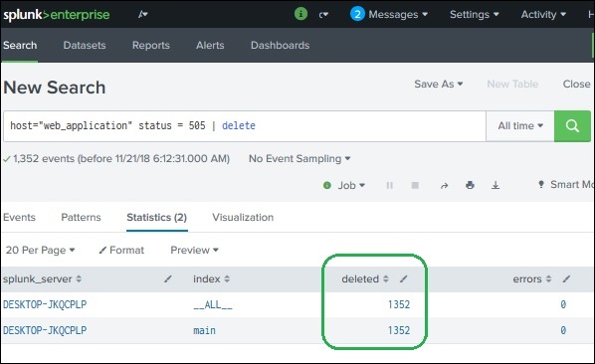Click the export download icon
The image size is (595, 364).
click(496, 185)
